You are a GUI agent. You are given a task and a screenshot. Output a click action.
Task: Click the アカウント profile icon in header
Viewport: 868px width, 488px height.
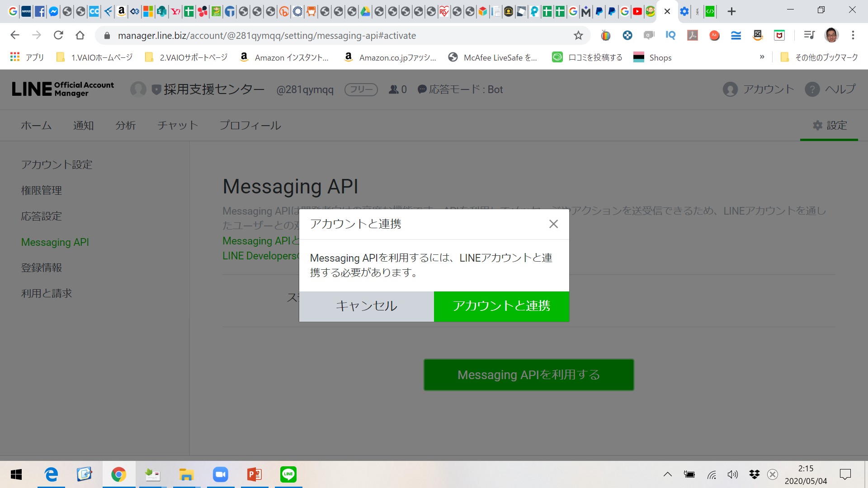730,89
